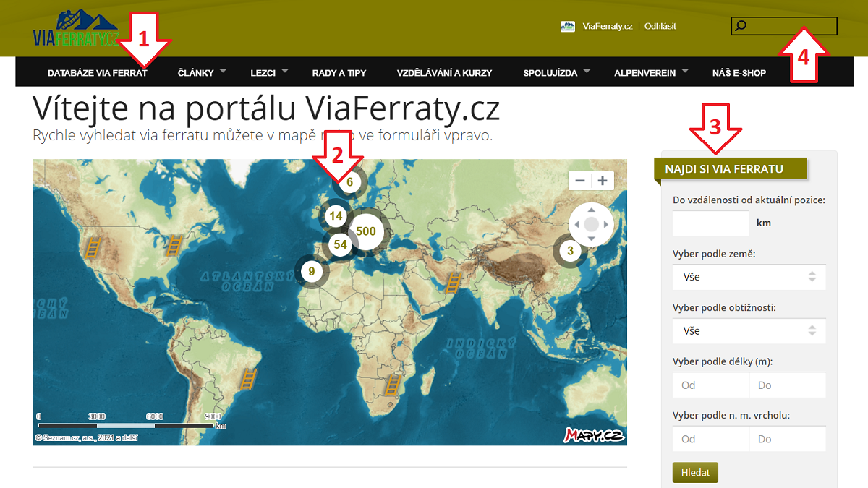This screenshot has width=868, height=488.
Task: Open the Vyber podle obtížnosti difficulty dropdown
Action: [749, 330]
